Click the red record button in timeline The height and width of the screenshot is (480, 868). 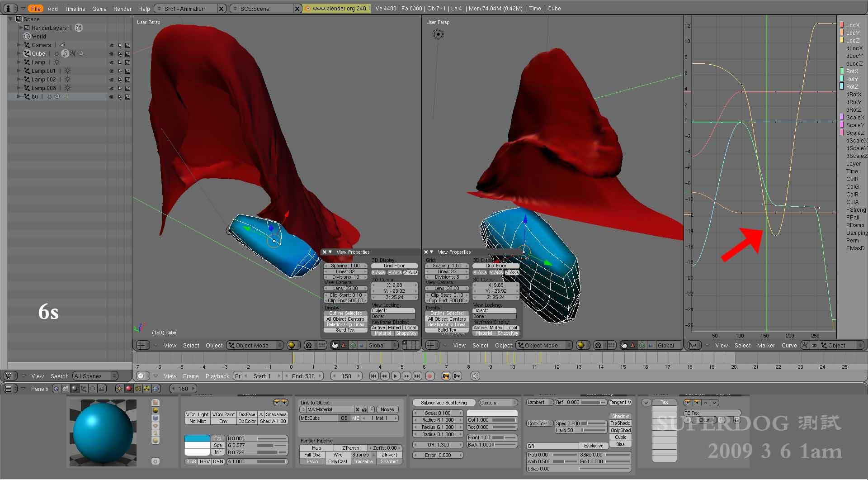[430, 376]
